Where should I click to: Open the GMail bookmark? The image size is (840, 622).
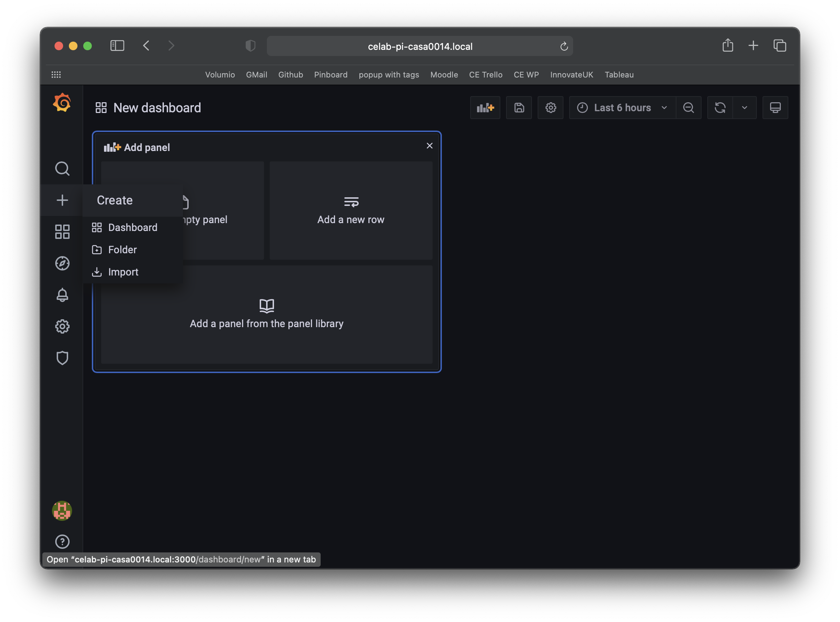[256, 75]
